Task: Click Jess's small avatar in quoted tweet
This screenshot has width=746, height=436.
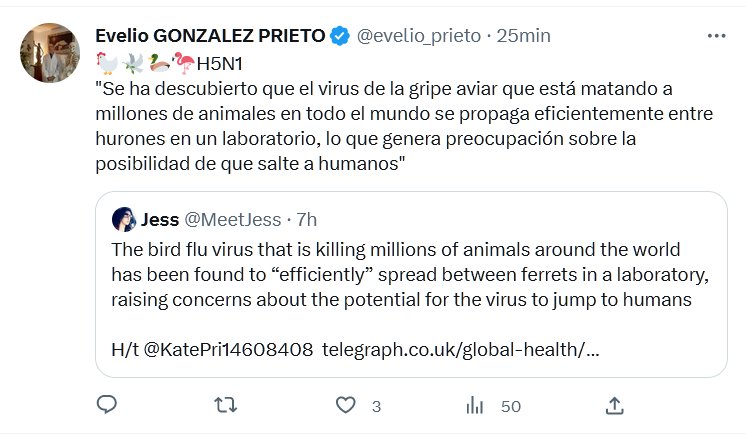Action: [124, 219]
